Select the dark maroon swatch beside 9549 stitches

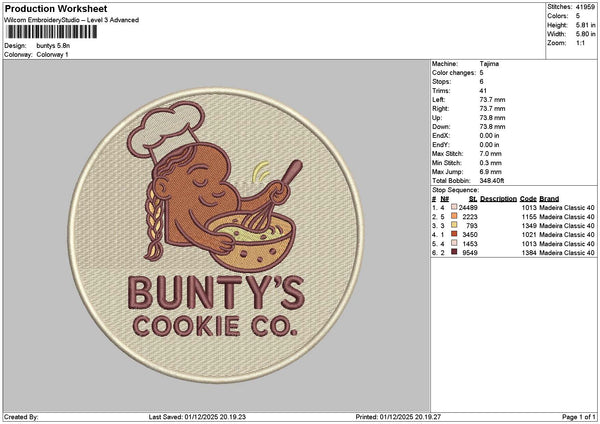click(454, 252)
